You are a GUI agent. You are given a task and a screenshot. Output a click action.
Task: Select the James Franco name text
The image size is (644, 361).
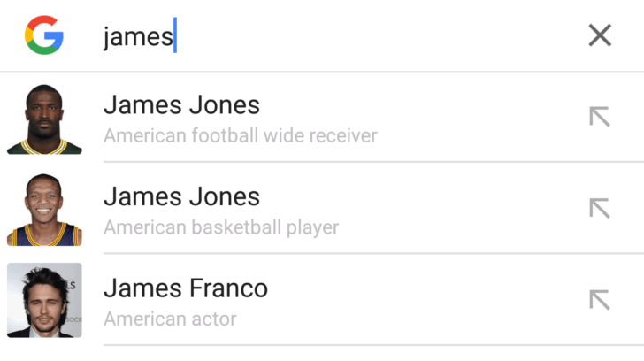coord(186,288)
